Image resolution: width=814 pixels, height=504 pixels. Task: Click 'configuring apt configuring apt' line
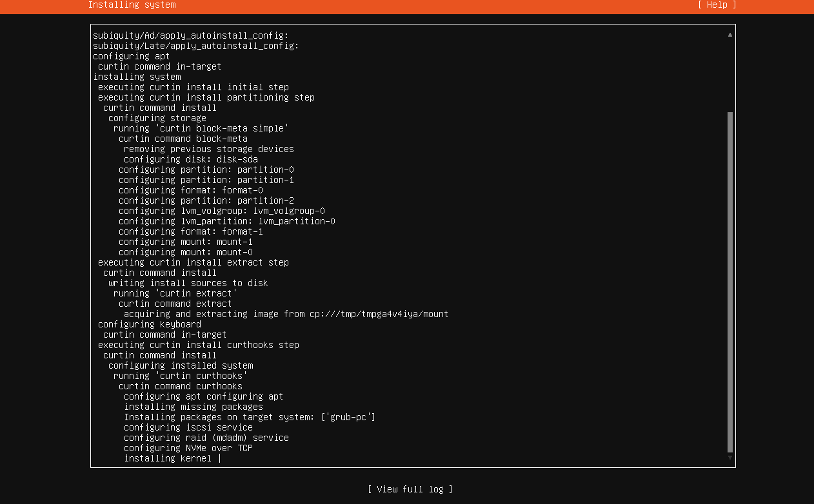click(x=204, y=396)
